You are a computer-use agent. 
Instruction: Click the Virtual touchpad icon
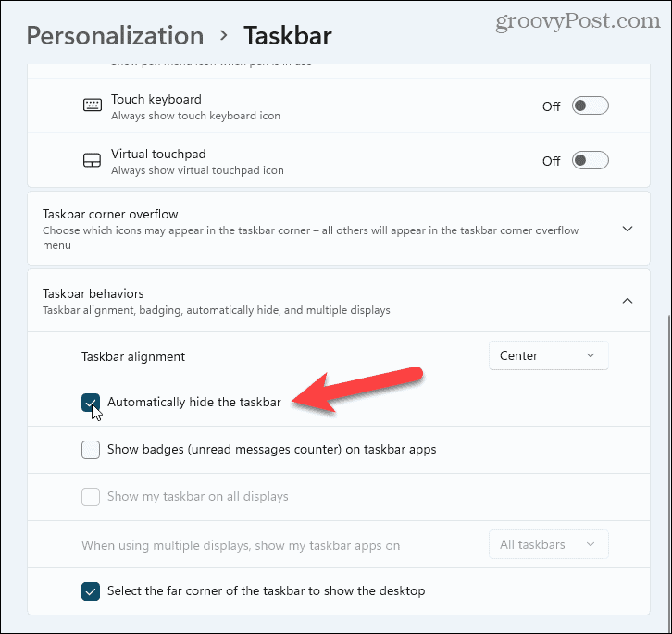coord(92,161)
